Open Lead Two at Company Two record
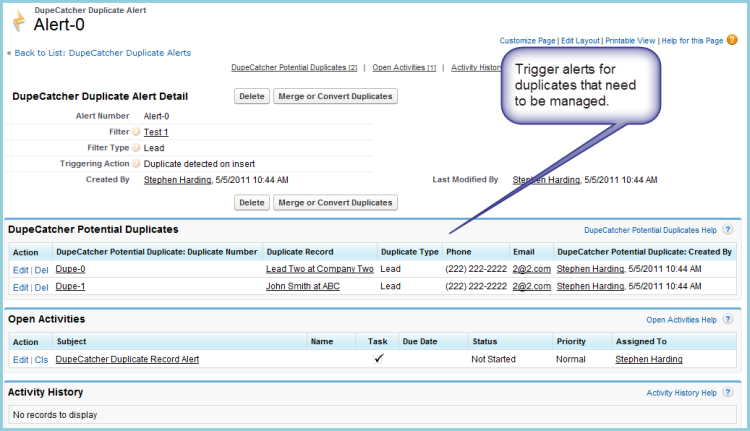This screenshot has height=431, width=750. [x=319, y=269]
